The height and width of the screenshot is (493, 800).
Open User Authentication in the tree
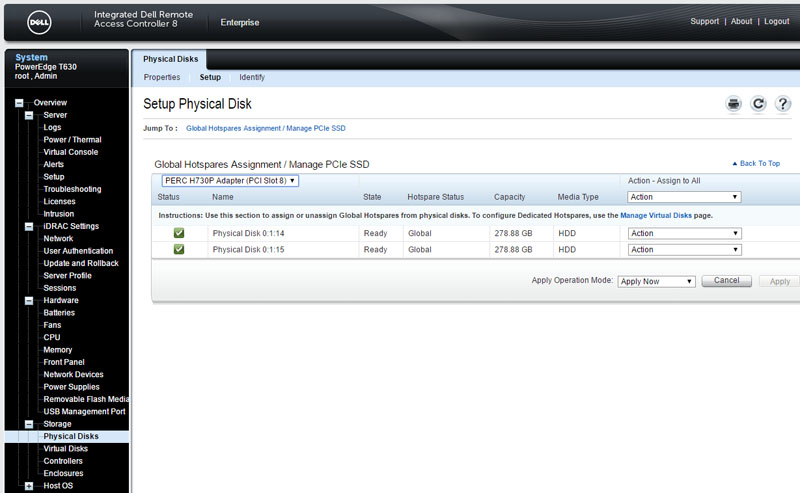click(78, 251)
